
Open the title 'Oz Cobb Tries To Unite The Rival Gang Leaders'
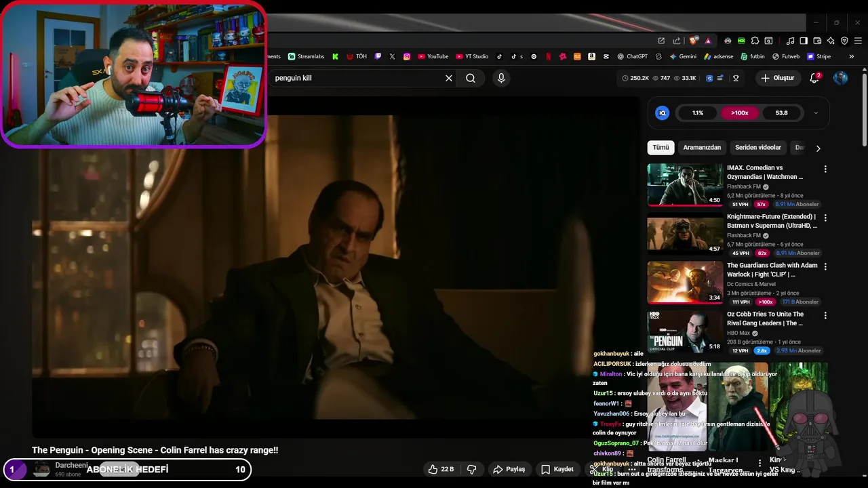(766, 319)
